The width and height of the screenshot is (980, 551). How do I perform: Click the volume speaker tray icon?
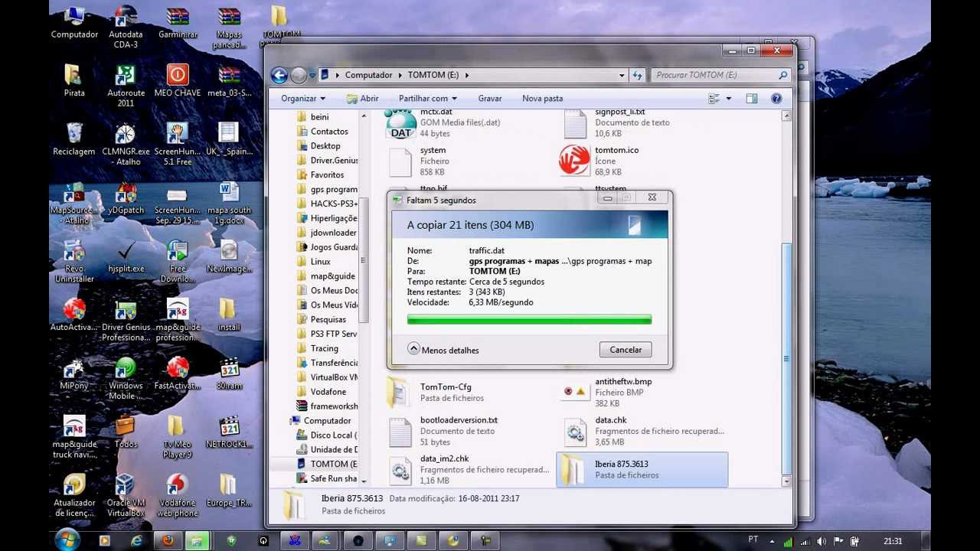pos(821,541)
